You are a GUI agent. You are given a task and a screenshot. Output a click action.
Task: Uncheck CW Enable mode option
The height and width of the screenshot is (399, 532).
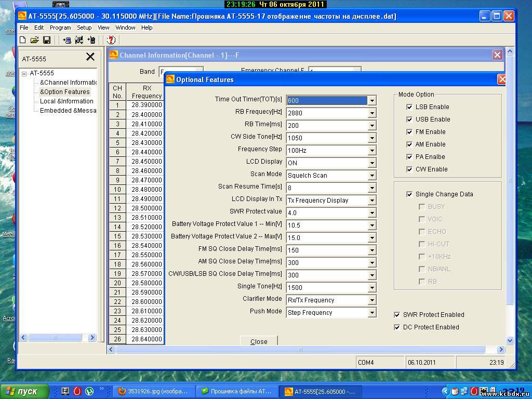pyautogui.click(x=409, y=169)
